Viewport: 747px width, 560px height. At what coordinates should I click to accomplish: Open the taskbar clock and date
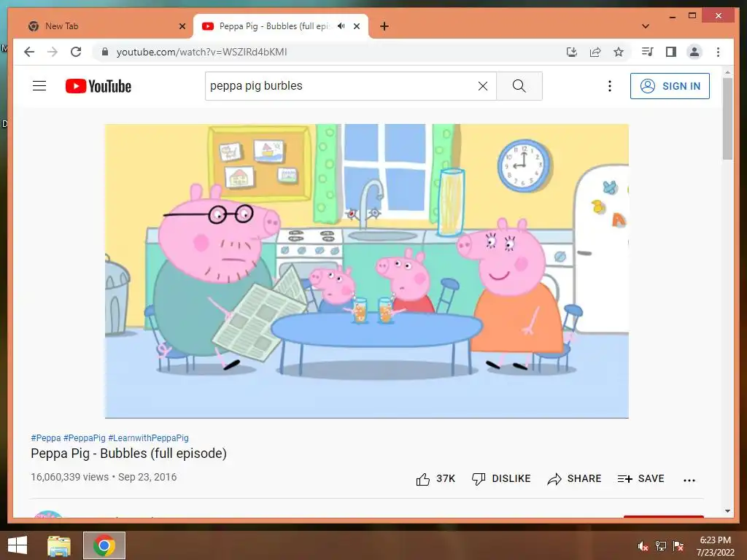[x=715, y=546]
